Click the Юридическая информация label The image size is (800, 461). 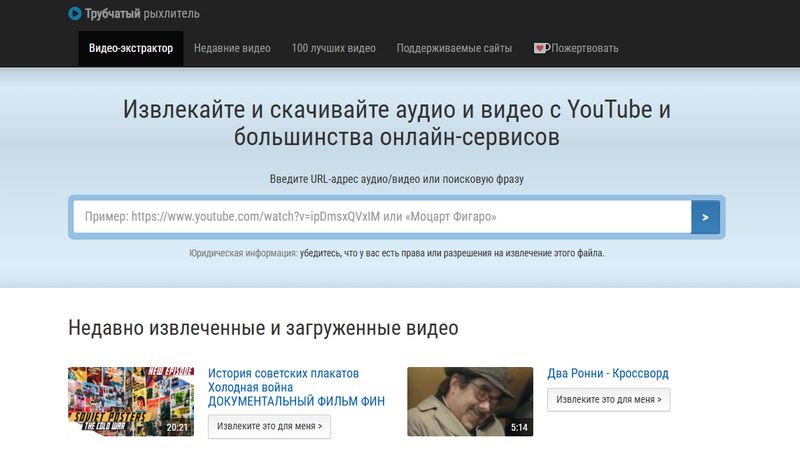(243, 253)
